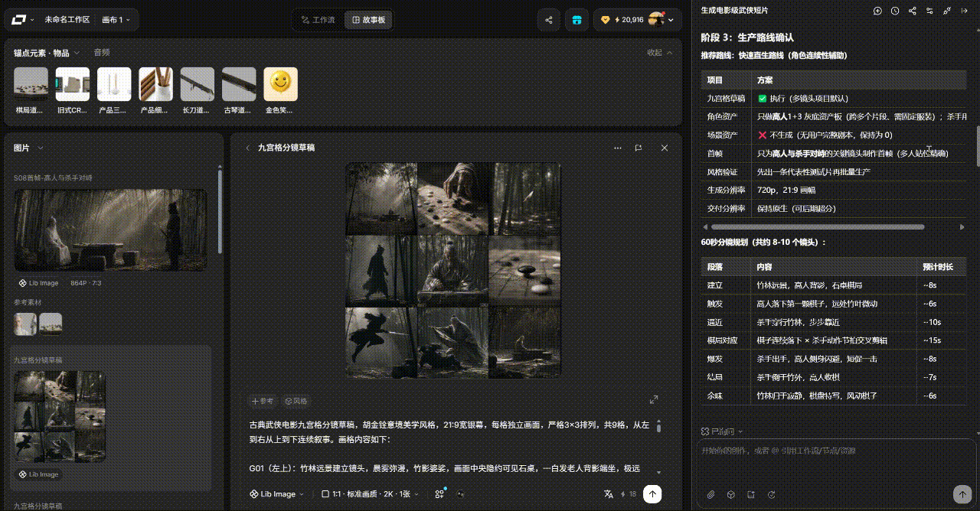Open the gift box icon button

[577, 21]
